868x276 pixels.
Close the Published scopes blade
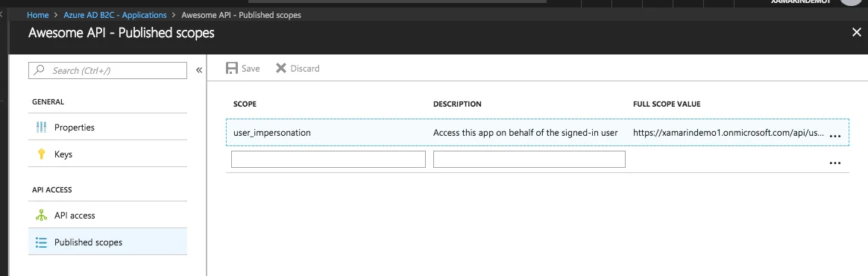[856, 33]
